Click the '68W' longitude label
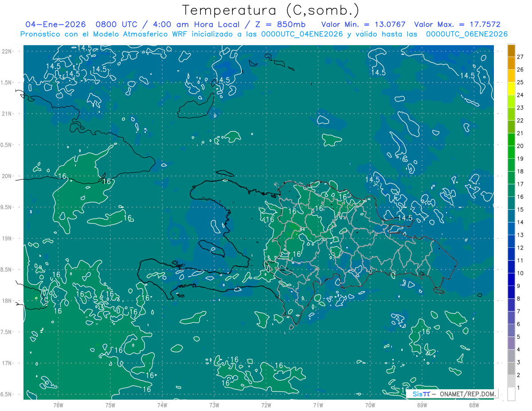This screenshot has height=411, width=532. click(x=473, y=405)
